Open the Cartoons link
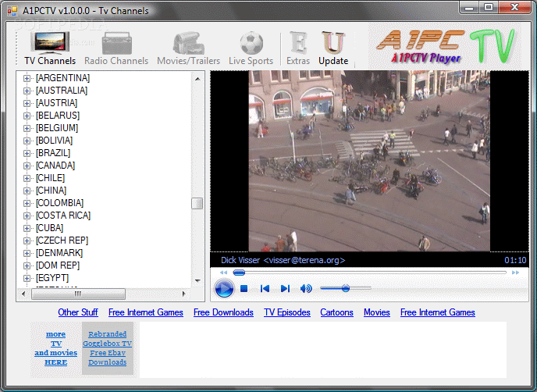Image resolution: width=537 pixels, height=392 pixels. point(336,312)
